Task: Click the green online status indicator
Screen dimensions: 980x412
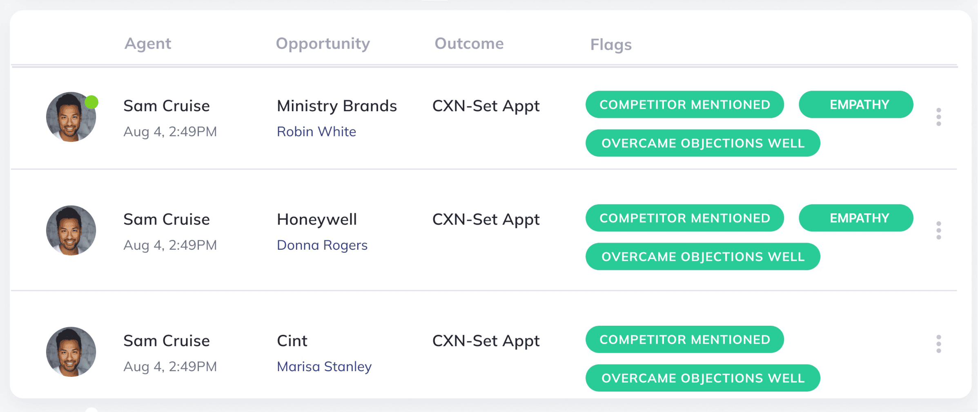Action: pyautogui.click(x=91, y=102)
